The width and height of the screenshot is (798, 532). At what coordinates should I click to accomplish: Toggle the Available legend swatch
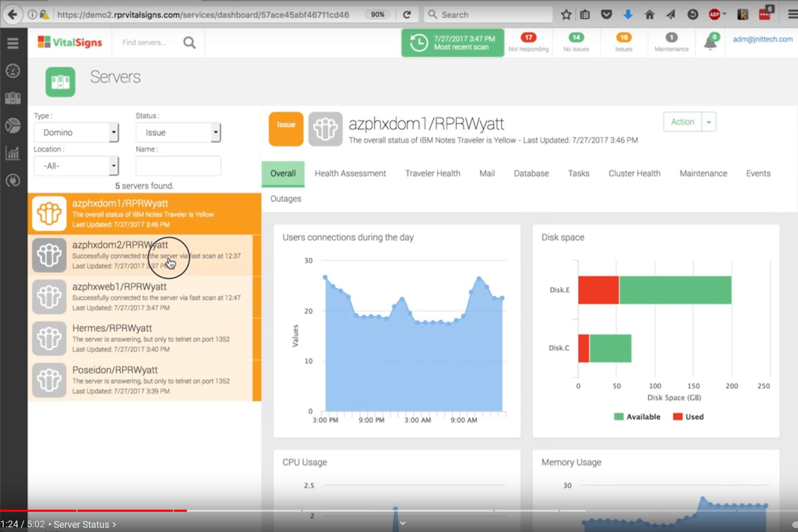618,417
